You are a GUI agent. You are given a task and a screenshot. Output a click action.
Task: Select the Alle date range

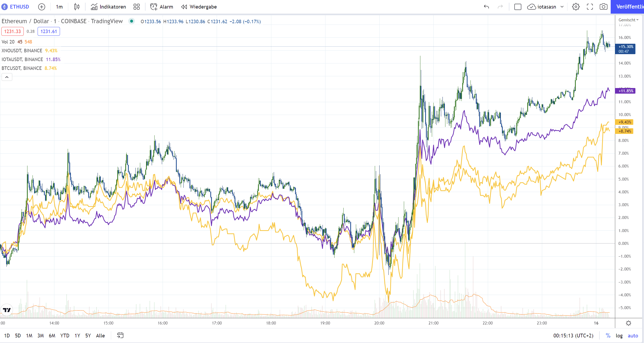pos(100,336)
